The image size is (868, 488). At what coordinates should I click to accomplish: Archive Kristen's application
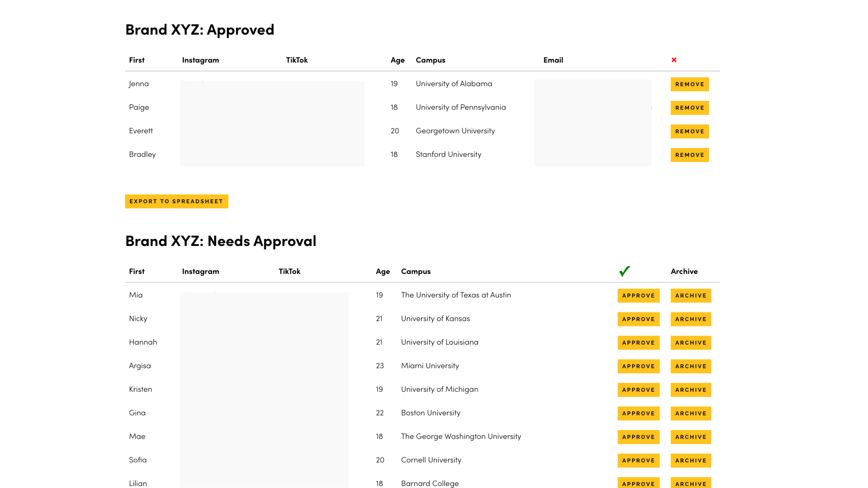691,390
